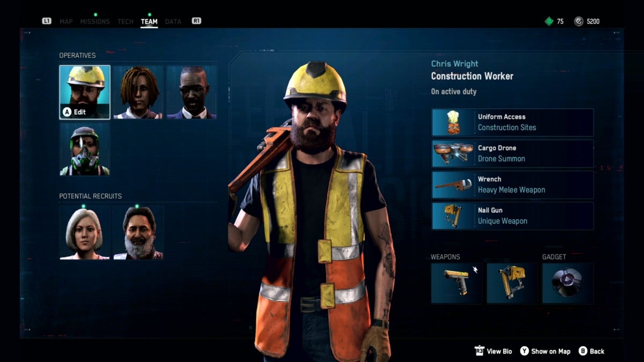
Task: Click the WEAPONS label
Action: coord(445,257)
